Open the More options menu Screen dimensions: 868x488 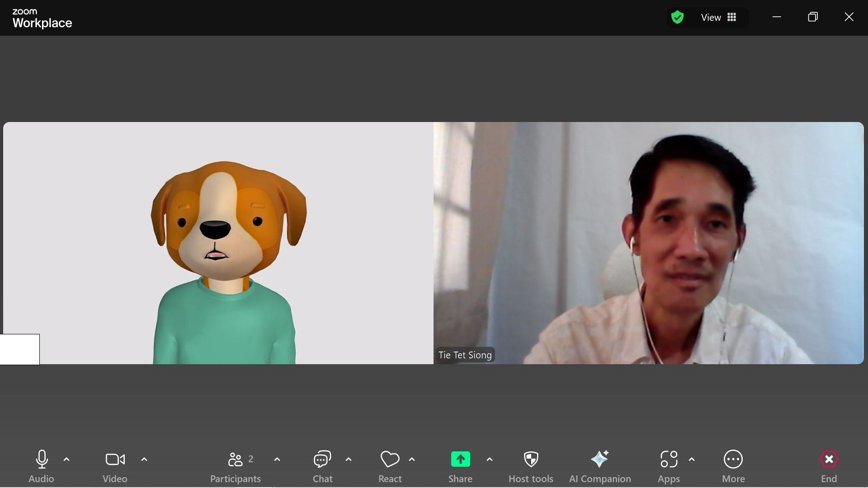tap(733, 460)
